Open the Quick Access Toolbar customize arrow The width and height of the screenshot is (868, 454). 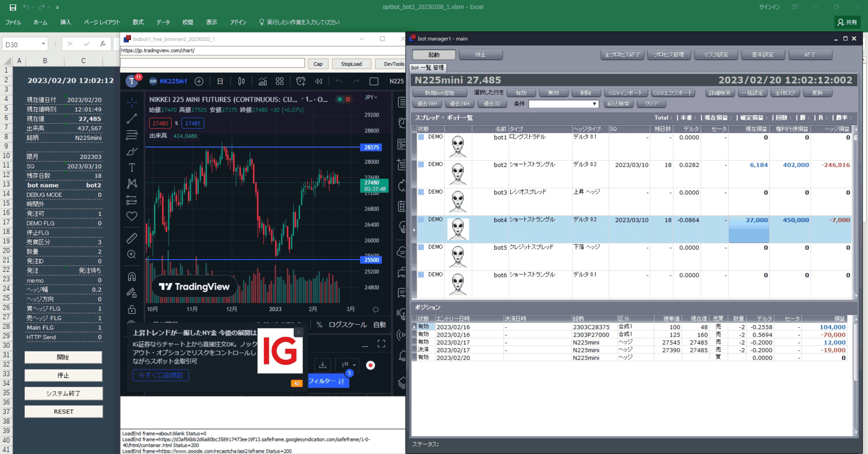pyautogui.click(x=57, y=7)
